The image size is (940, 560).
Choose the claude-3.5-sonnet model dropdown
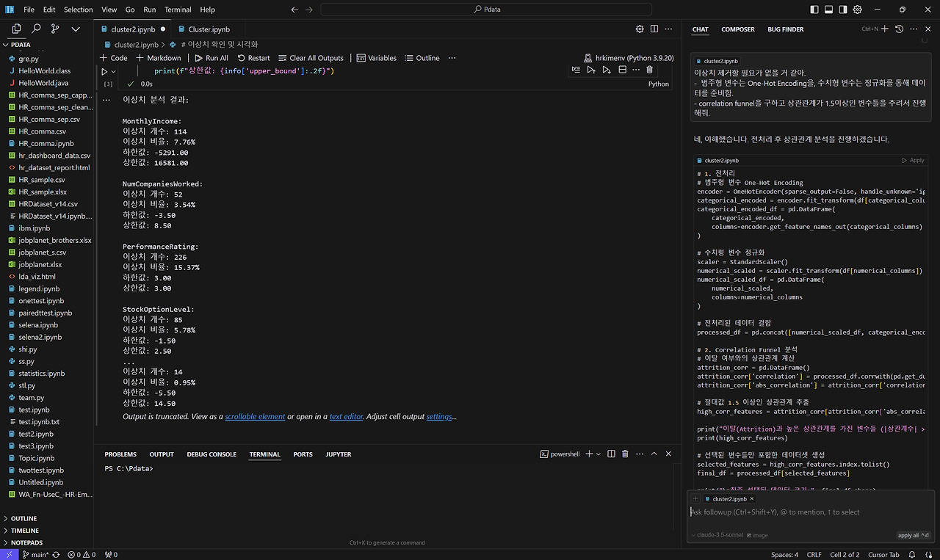tap(719, 535)
